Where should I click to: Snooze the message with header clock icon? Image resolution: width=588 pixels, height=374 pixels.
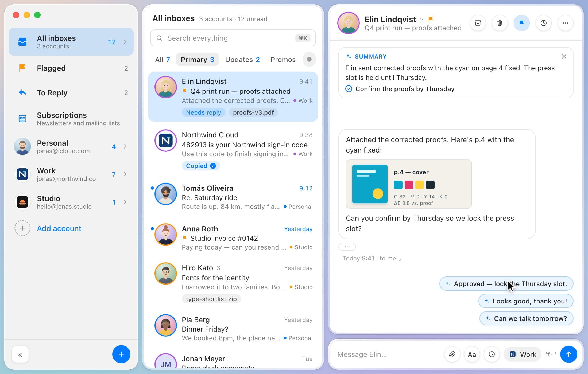[543, 23]
